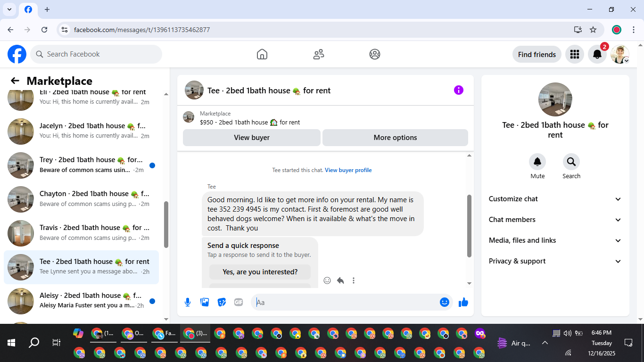Open Jacelyn's 2bed 1bath house conversation

[x=81, y=132]
